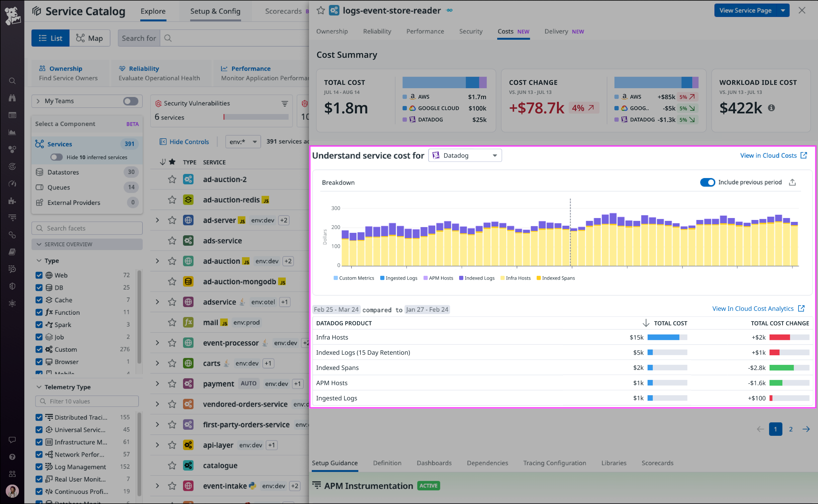818x504 pixels.
Task: Open the Security shield icon in the sidebar
Action: (12, 286)
